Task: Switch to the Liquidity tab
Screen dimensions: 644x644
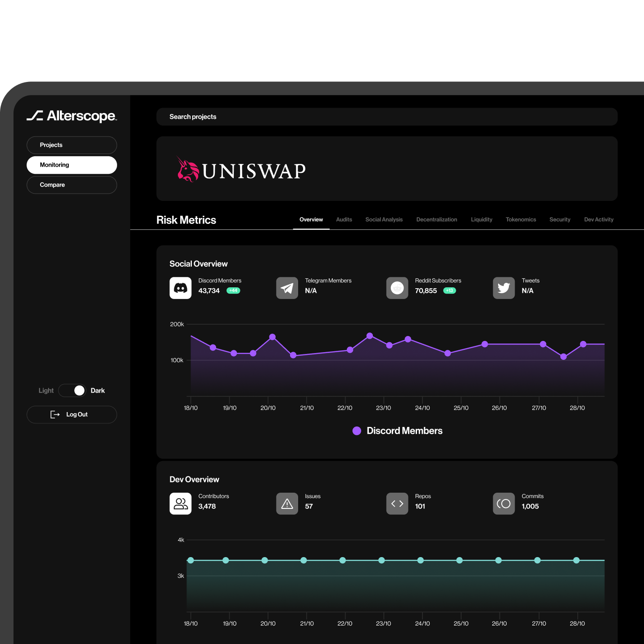Action: (x=481, y=220)
